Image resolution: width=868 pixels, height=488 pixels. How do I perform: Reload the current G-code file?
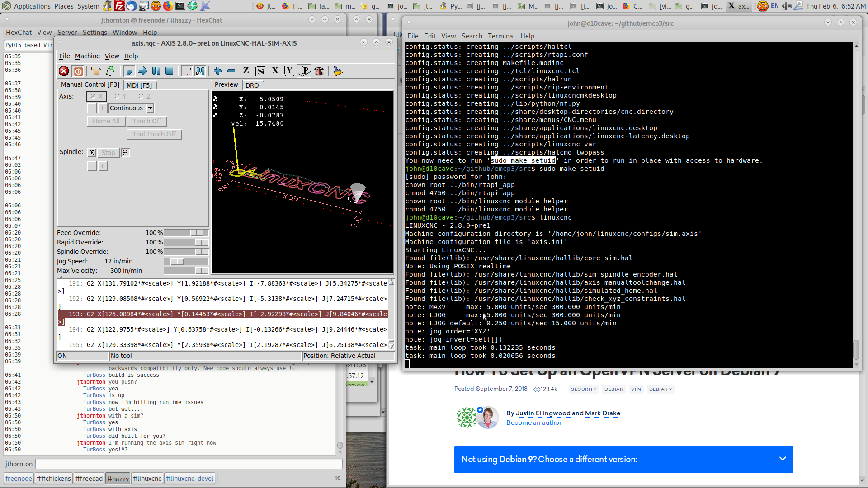[x=110, y=71]
